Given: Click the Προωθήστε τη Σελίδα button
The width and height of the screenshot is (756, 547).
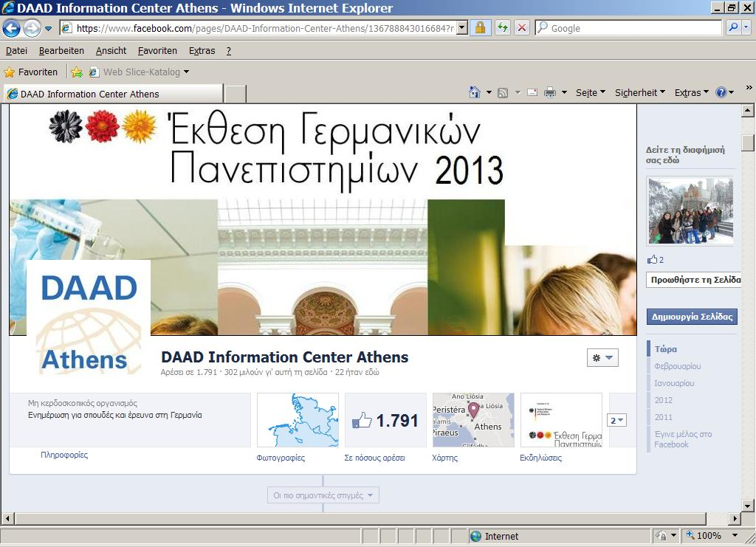Looking at the screenshot, I should [x=693, y=280].
